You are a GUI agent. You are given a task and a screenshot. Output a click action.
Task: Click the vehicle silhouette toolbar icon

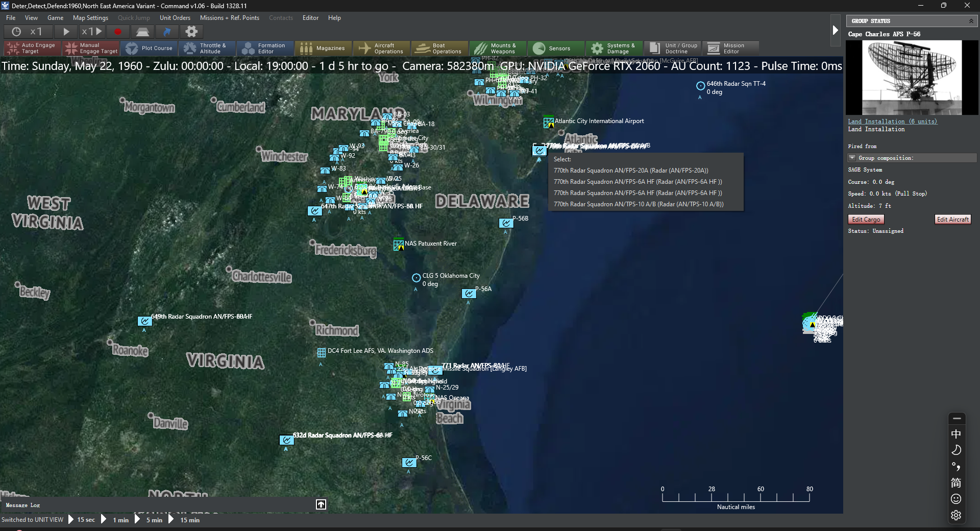pos(142,32)
